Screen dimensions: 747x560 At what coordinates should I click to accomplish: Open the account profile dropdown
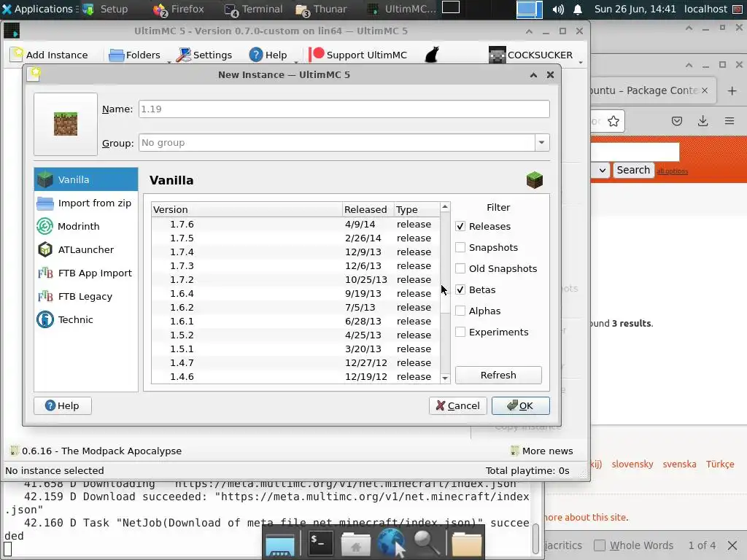point(535,55)
